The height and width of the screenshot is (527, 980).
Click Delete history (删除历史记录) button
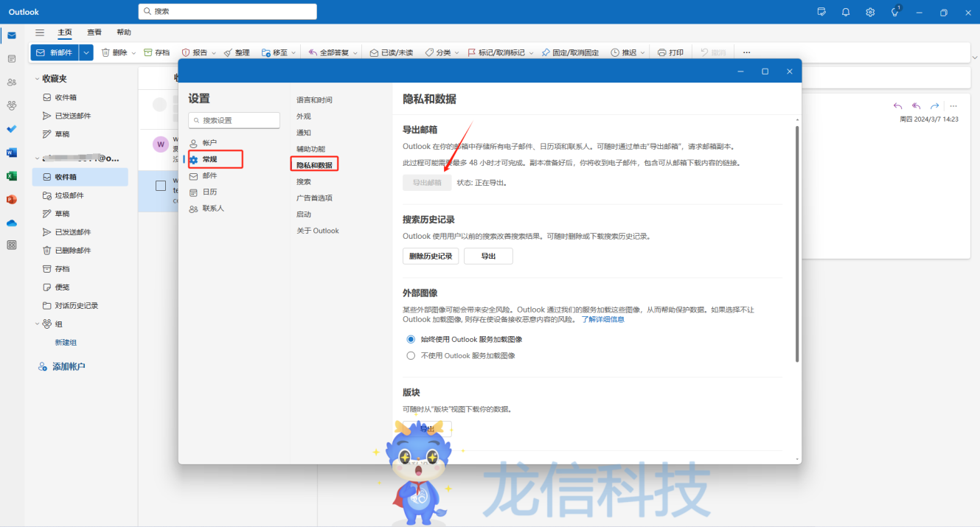coord(431,256)
